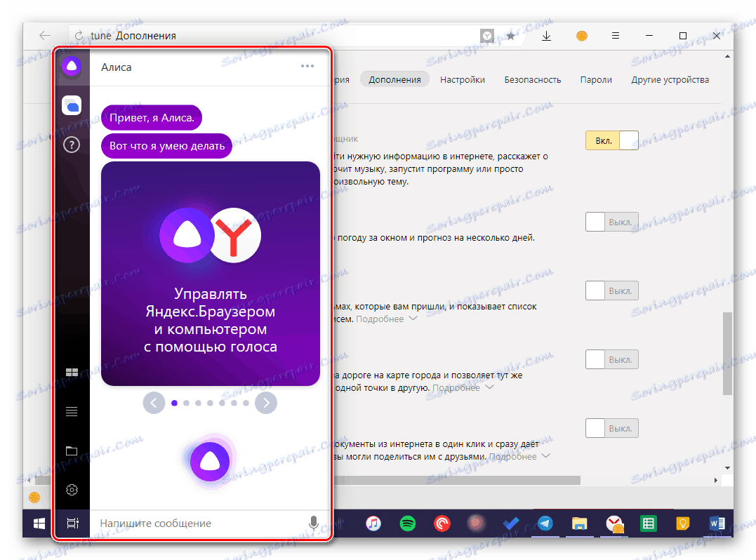Enable the documents sharing Выкл. toggle
This screenshot has height=560, width=756.
(612, 429)
